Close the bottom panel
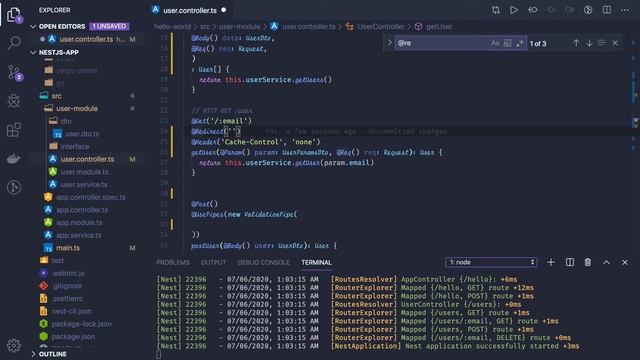This screenshot has width=640, height=360. [625, 262]
